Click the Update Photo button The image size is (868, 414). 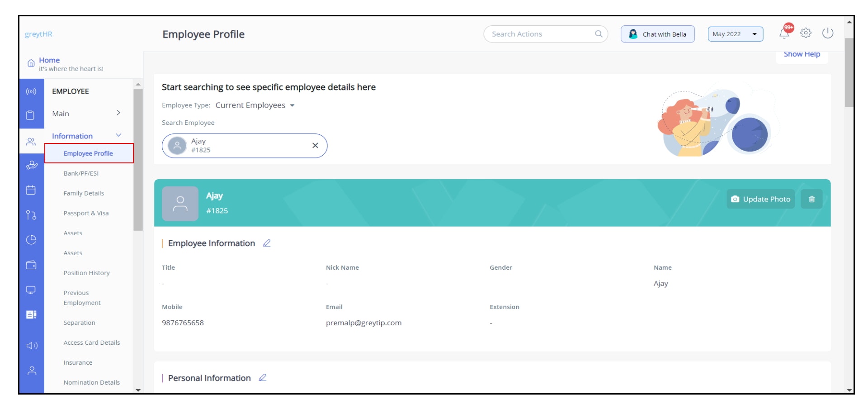tap(760, 199)
